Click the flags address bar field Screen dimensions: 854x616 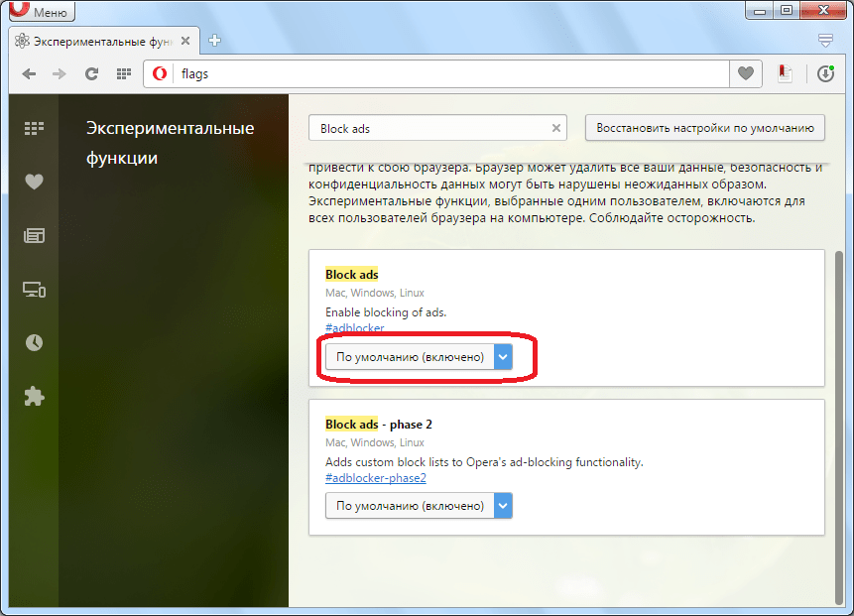coord(446,73)
